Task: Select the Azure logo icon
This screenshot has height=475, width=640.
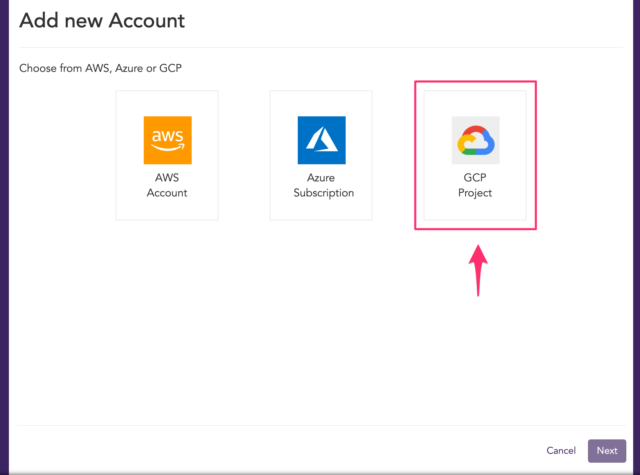Action: tap(322, 140)
